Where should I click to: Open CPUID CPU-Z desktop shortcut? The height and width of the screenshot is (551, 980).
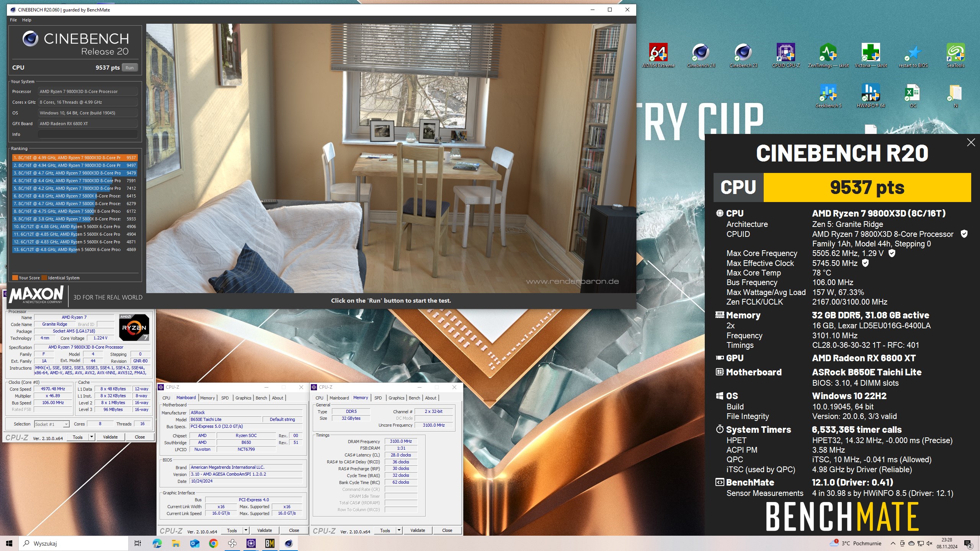786,55
